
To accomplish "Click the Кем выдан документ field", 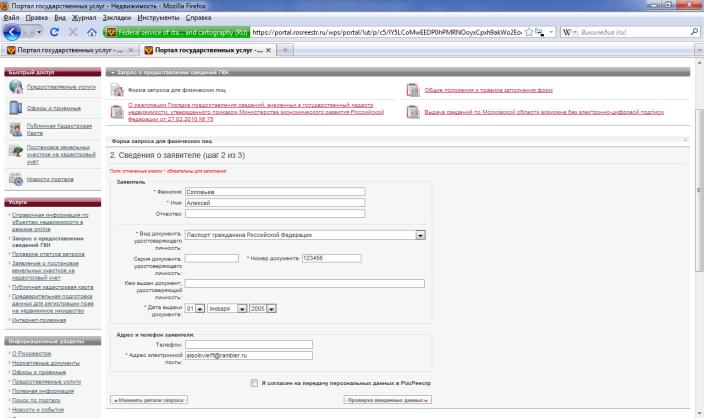I will point(304,283).
